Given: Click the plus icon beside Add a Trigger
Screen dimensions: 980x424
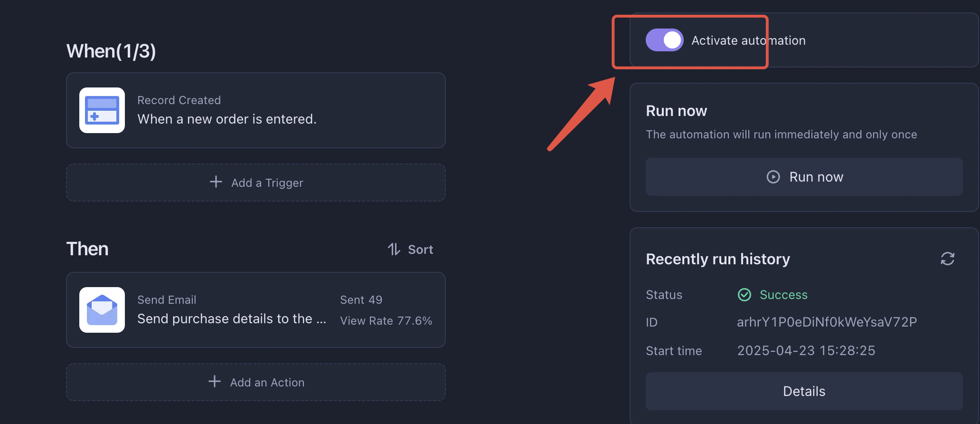Looking at the screenshot, I should point(216,182).
